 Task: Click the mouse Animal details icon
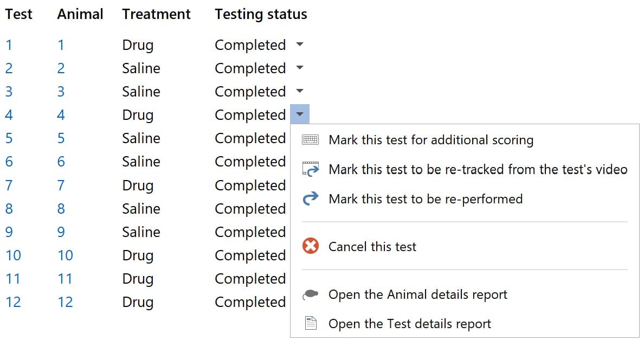(310, 294)
